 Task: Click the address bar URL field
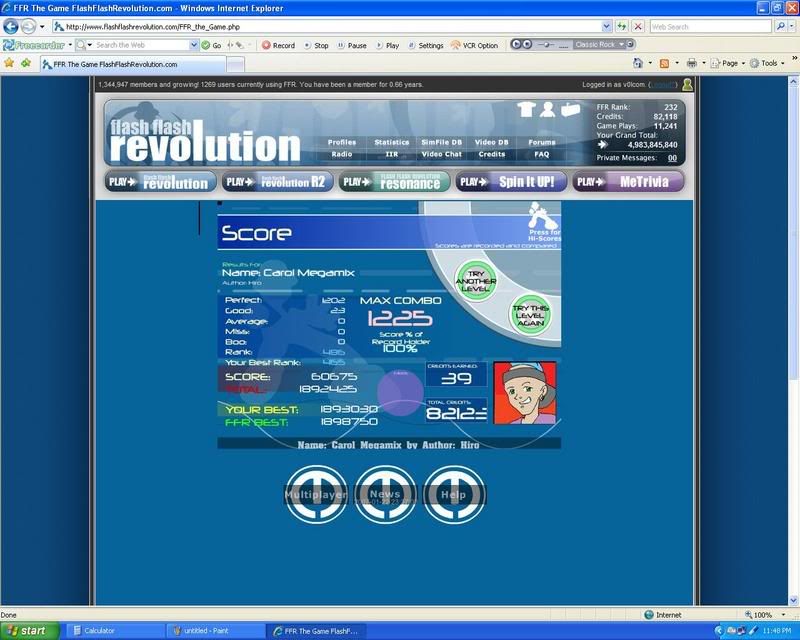coord(327,27)
